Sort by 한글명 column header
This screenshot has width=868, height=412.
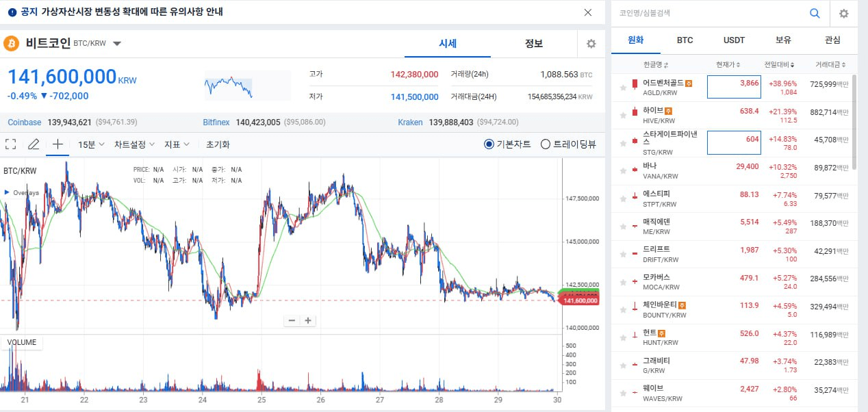click(x=656, y=65)
